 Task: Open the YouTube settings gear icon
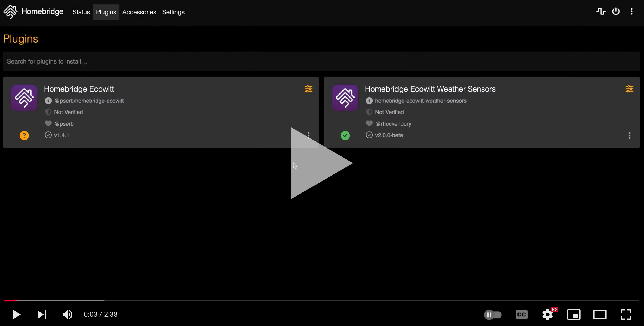pyautogui.click(x=547, y=315)
